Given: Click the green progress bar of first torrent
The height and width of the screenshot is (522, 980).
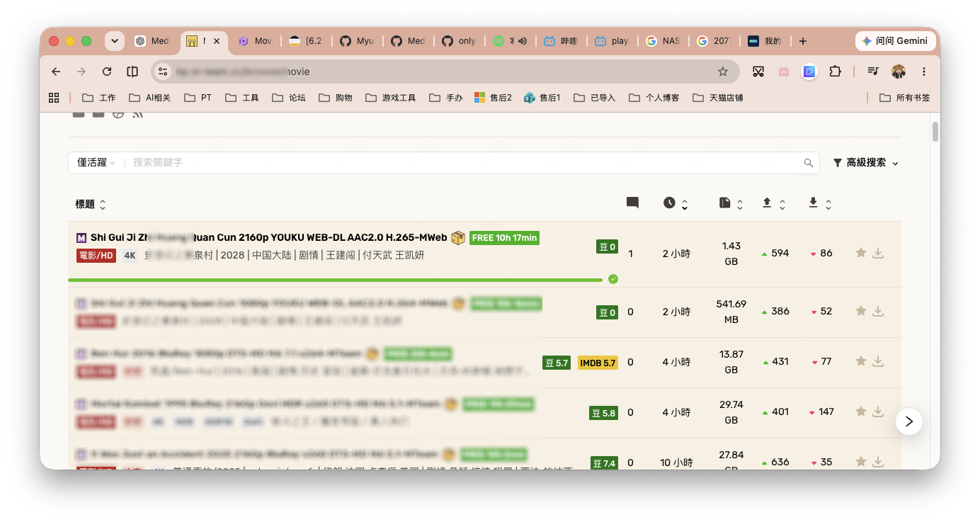Looking at the screenshot, I should pyautogui.click(x=335, y=280).
